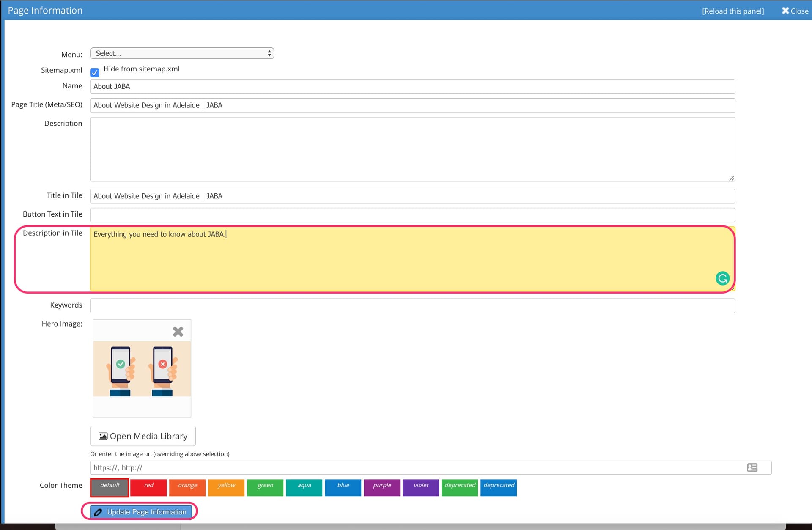Select the orange color theme
812x530 pixels.
(187, 488)
